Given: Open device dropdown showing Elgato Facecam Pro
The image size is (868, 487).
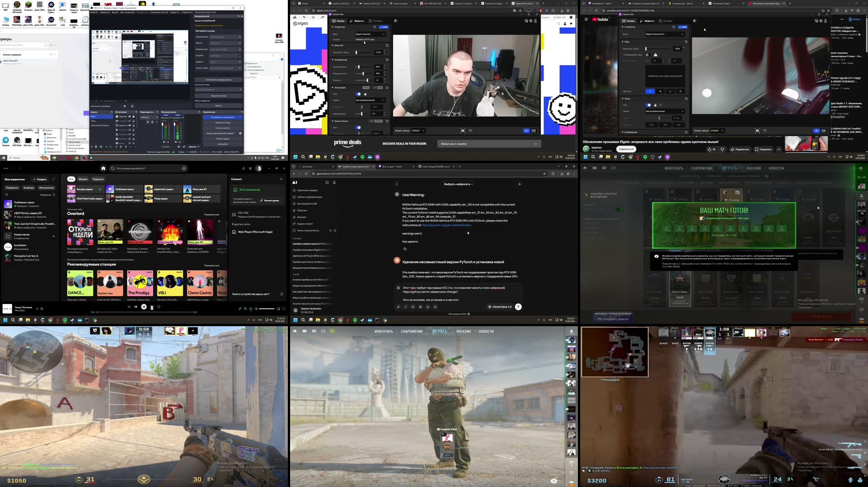Looking at the screenshot, I should (x=664, y=34).
